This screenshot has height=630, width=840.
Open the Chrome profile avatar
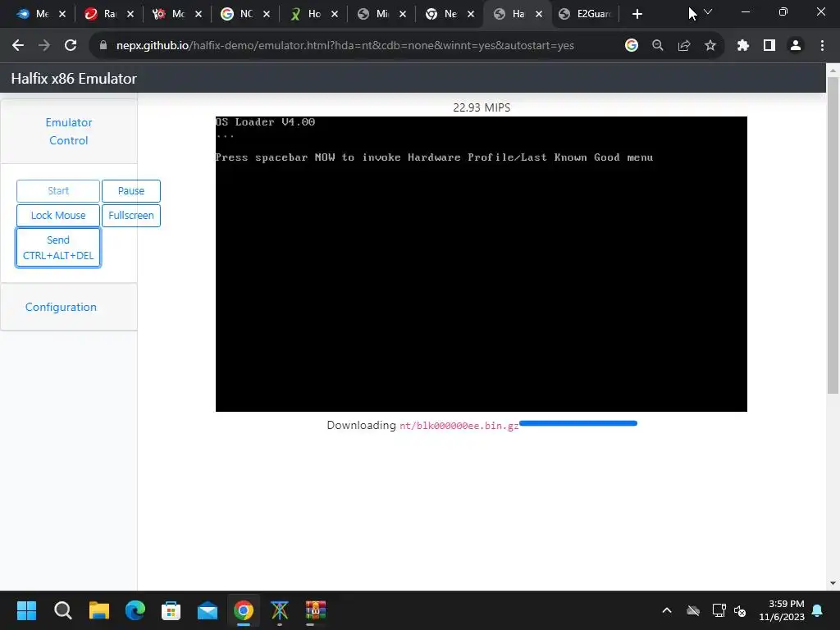[x=796, y=46]
